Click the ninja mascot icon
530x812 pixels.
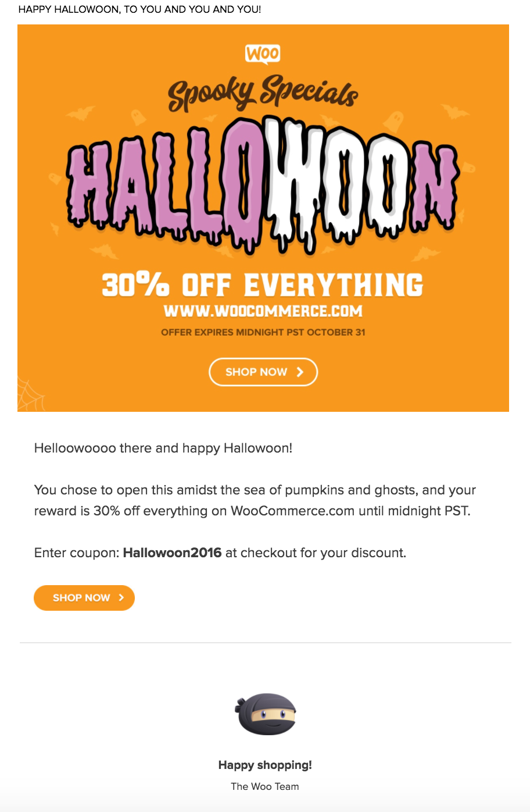(266, 714)
